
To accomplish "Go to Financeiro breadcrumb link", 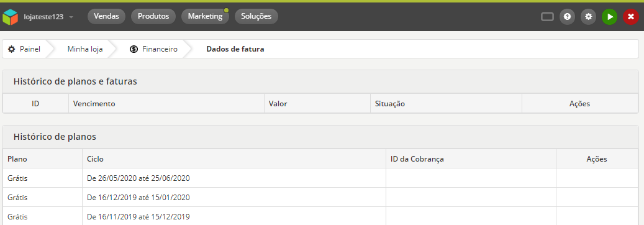I will (x=160, y=49).
